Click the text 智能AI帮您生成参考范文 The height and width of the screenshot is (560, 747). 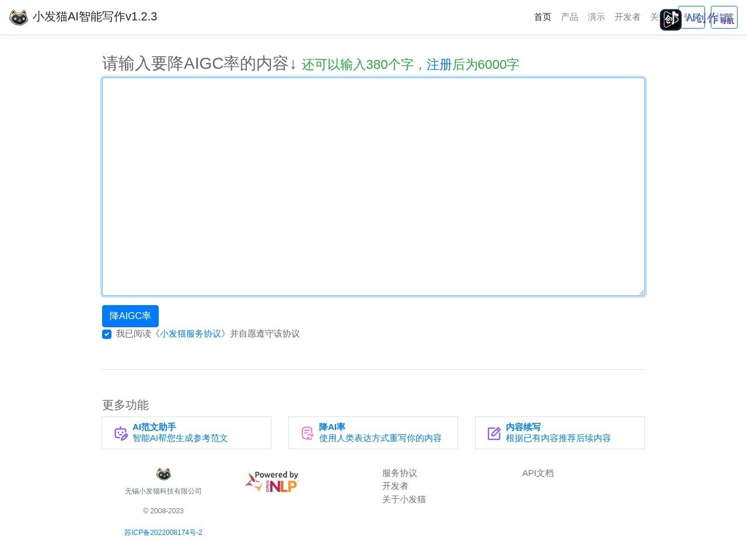coord(180,438)
